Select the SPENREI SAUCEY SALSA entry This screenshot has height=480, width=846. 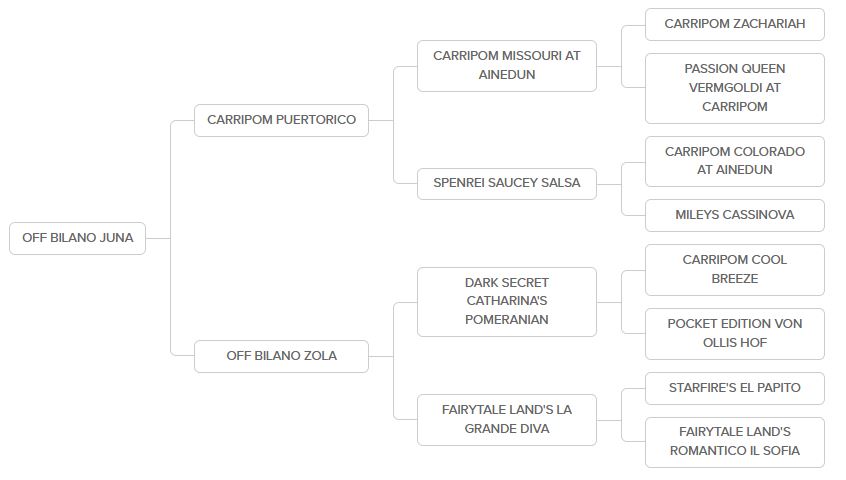(506, 183)
